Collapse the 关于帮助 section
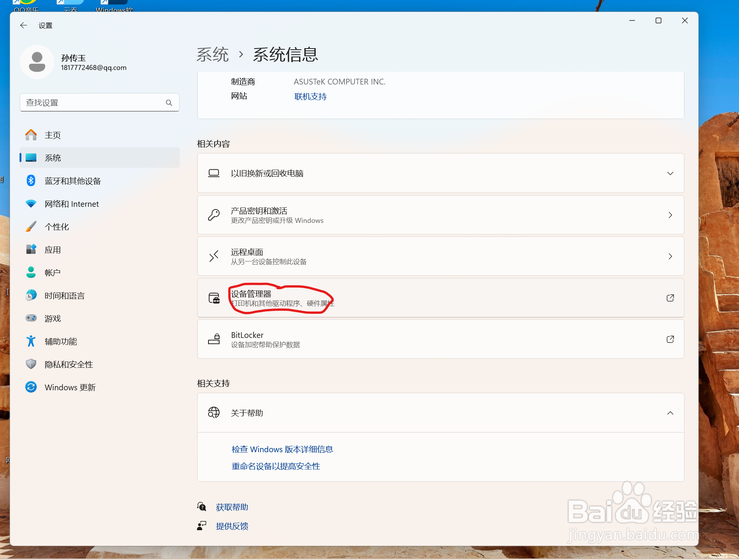Image resolution: width=739 pixels, height=560 pixels. coord(670,413)
